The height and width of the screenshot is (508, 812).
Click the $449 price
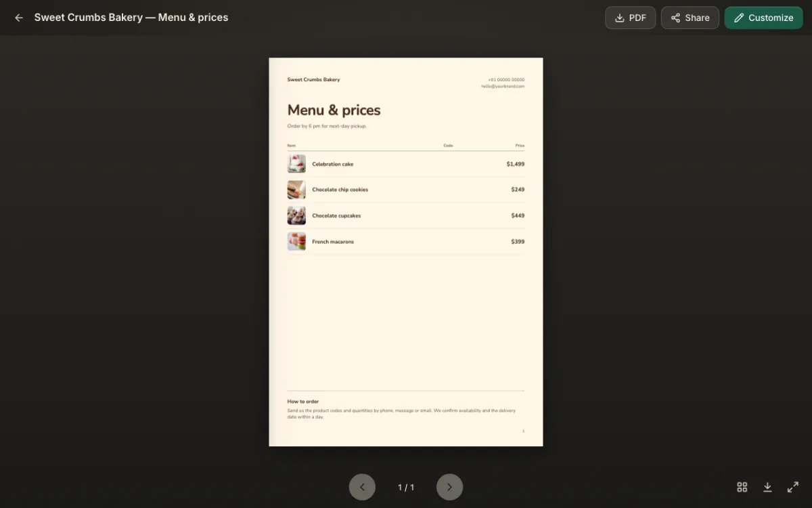518,215
